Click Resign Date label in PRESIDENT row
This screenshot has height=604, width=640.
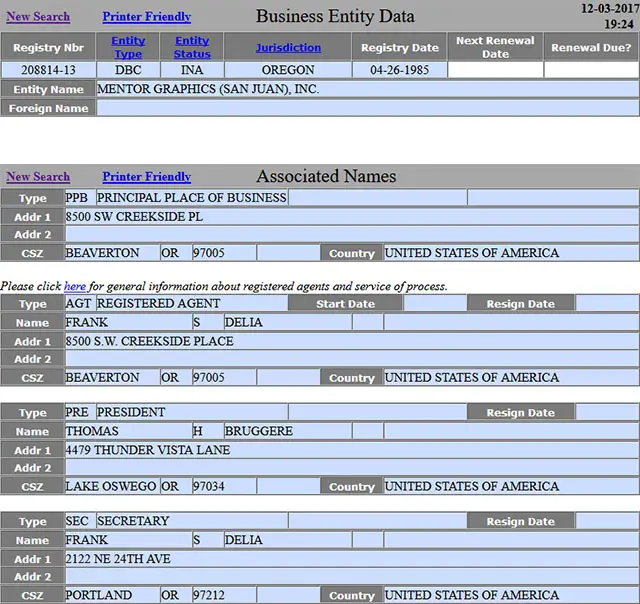pos(520,413)
